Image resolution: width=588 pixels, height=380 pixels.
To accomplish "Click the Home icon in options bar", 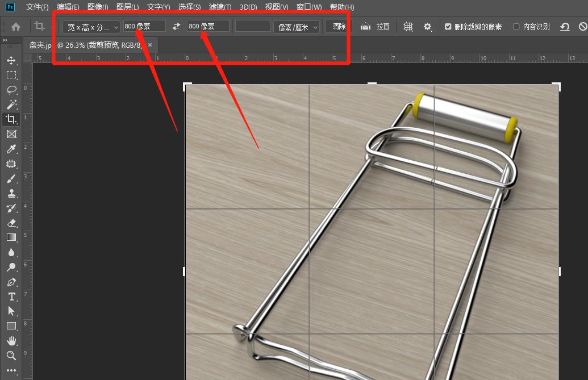I will click(x=16, y=27).
